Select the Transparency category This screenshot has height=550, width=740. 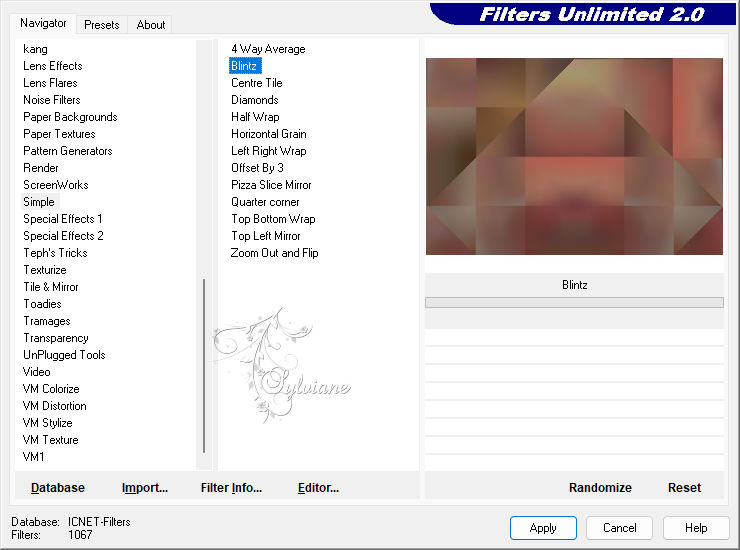click(x=56, y=338)
